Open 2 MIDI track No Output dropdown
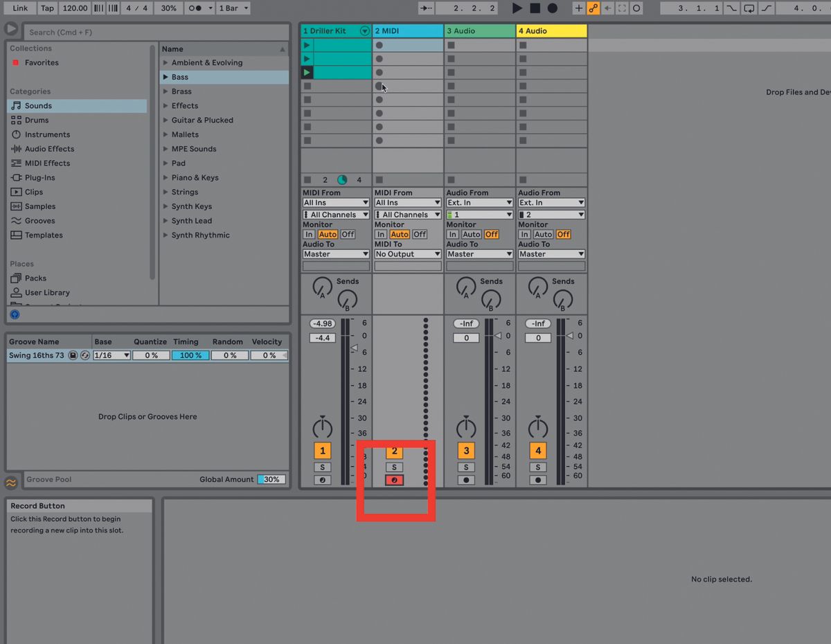This screenshot has height=644, width=831. (x=408, y=254)
